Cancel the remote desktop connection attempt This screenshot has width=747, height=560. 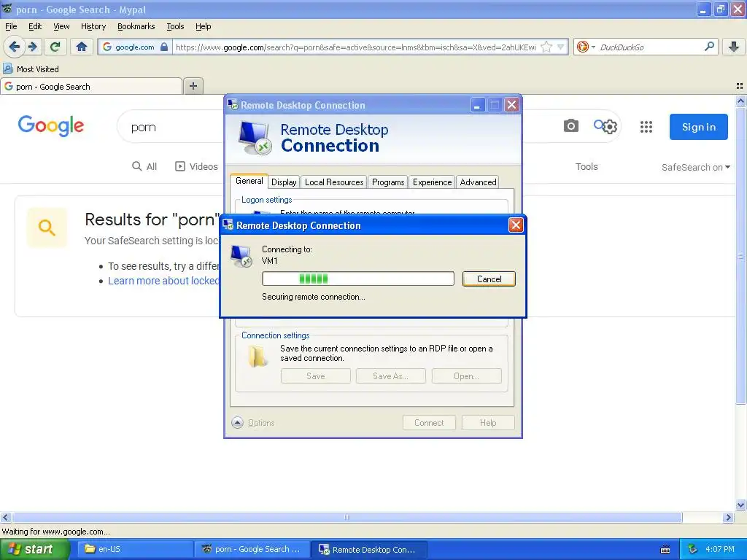click(489, 279)
